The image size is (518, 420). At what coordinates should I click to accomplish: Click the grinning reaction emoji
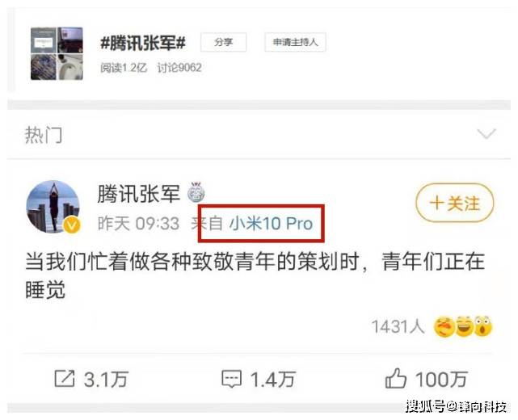465,326
